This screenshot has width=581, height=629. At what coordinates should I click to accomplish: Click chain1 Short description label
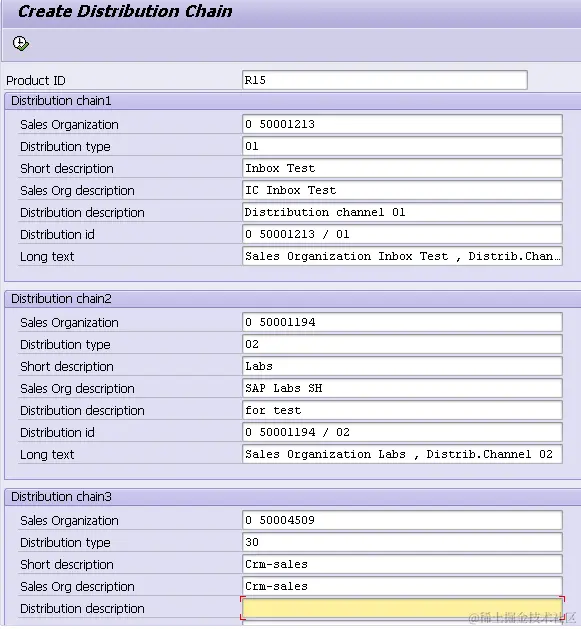[x=67, y=169]
